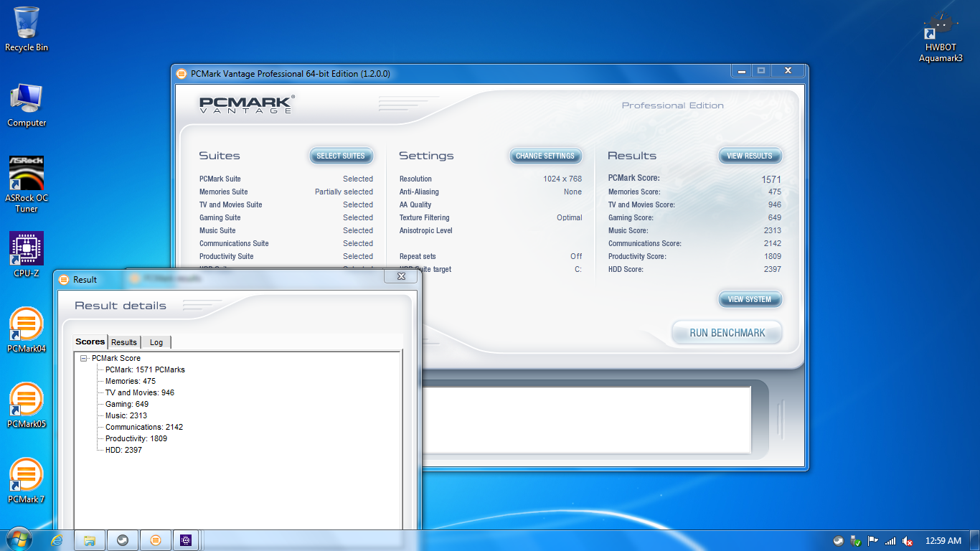The width and height of the screenshot is (980, 551).
Task: Click the CHANGE SETTINGS button
Action: [545, 156]
